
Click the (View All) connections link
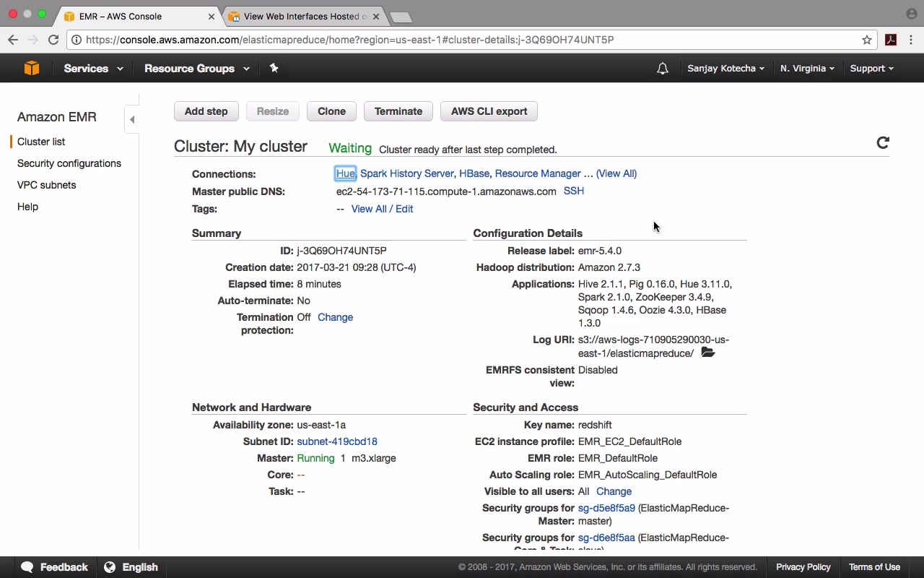[x=616, y=173]
